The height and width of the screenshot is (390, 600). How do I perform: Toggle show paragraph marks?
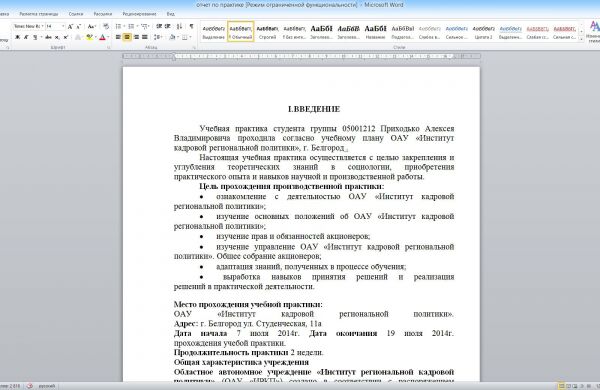[192, 26]
